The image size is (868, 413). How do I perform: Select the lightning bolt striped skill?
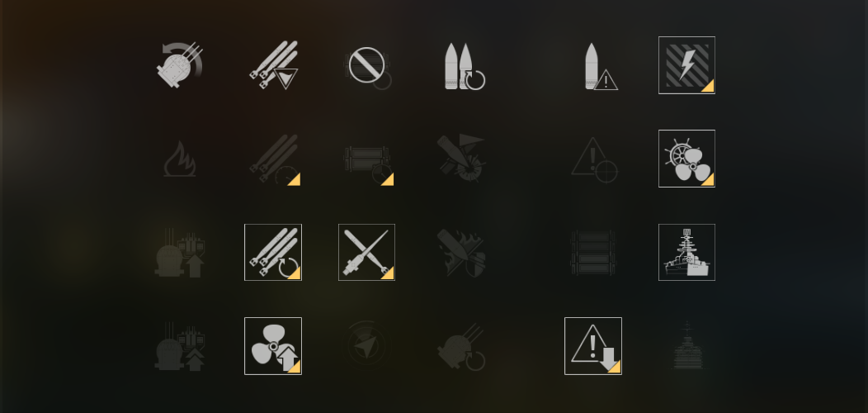[686, 65]
